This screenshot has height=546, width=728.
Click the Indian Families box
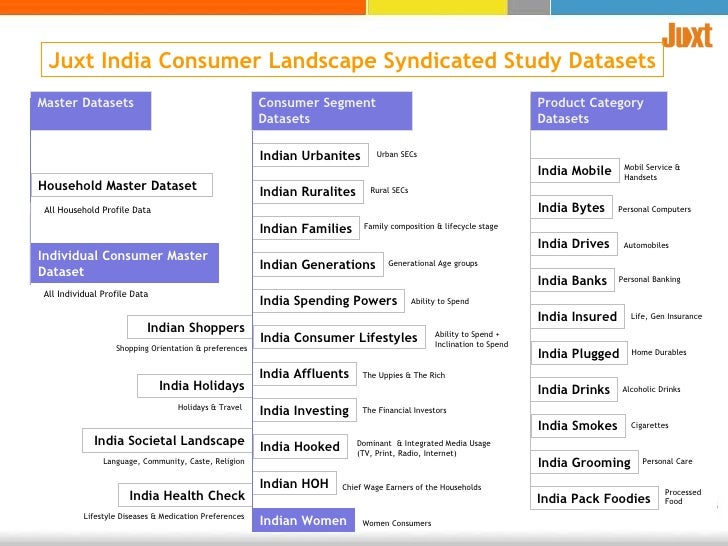tap(306, 228)
